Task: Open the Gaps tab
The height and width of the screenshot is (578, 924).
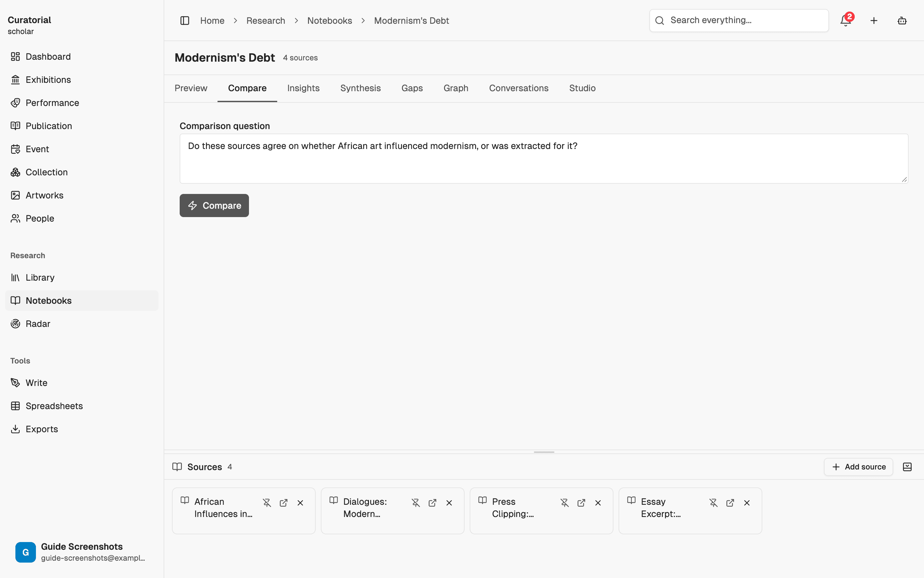Action: click(x=412, y=88)
